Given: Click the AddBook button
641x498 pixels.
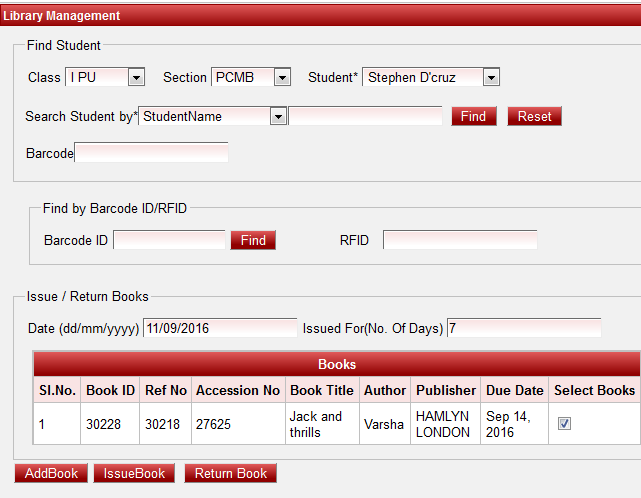Looking at the screenshot, I should pos(51,473).
